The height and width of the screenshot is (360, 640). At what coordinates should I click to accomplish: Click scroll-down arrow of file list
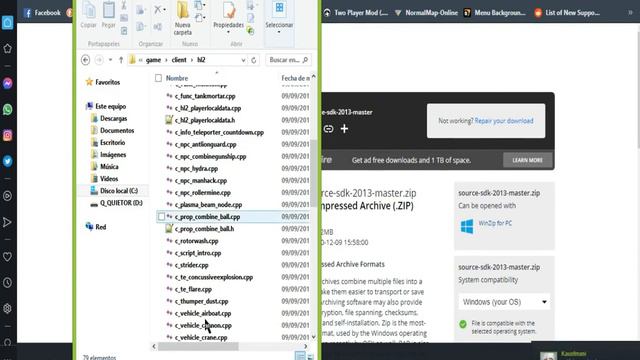313,337
